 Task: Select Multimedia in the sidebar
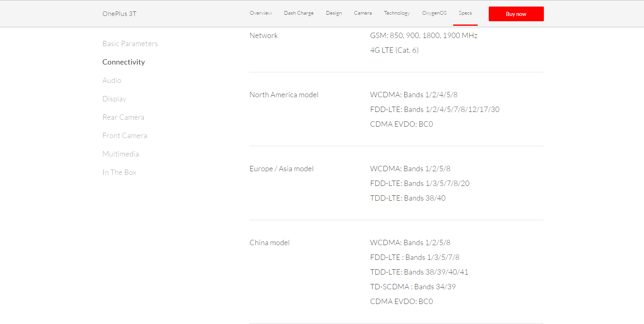(121, 154)
